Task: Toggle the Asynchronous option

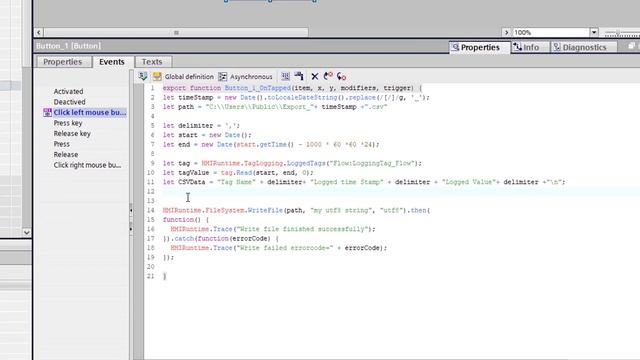Action: point(251,77)
